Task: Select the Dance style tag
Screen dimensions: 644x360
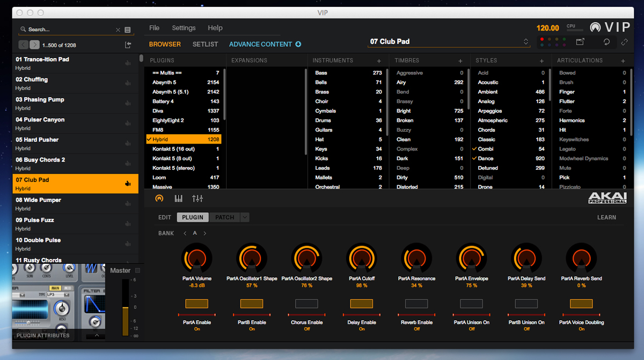Action: (x=509, y=159)
